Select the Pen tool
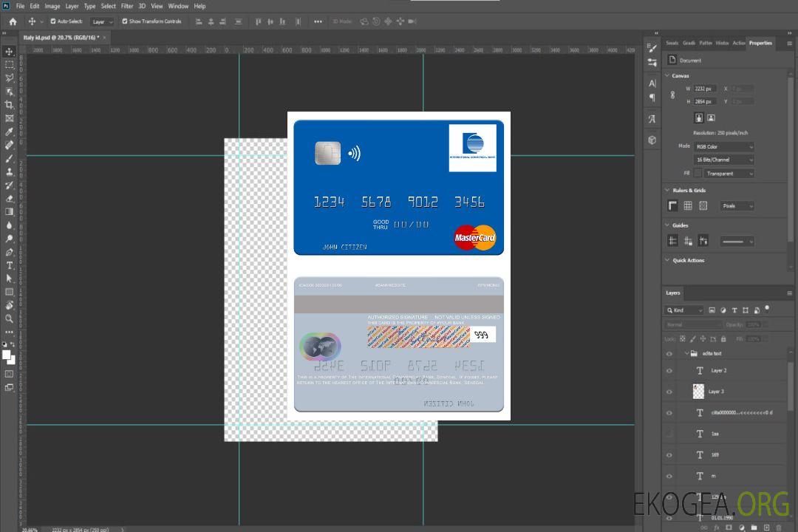 (x=9, y=252)
